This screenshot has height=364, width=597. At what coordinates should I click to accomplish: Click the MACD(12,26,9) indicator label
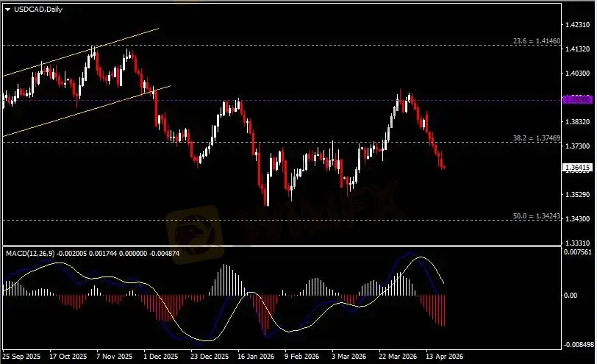click(x=29, y=253)
